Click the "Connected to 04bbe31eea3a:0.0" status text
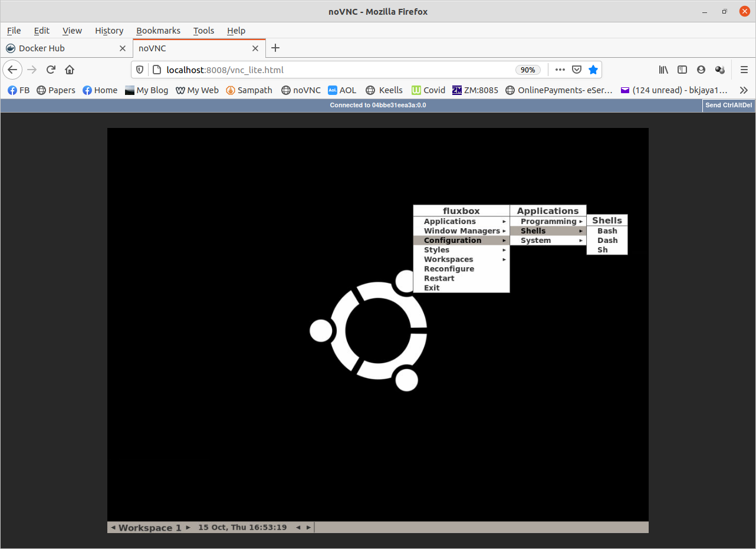Screen dimensions: 756x549 click(x=378, y=106)
